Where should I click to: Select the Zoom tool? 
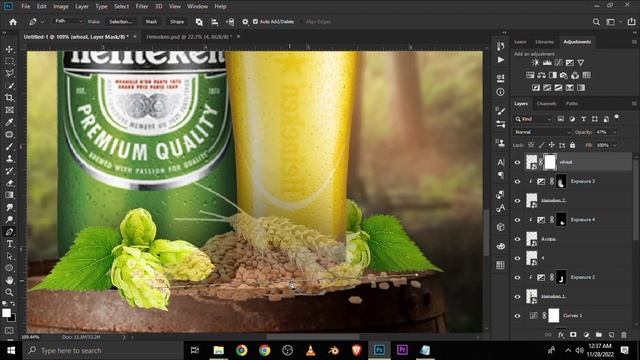pyautogui.click(x=9, y=292)
